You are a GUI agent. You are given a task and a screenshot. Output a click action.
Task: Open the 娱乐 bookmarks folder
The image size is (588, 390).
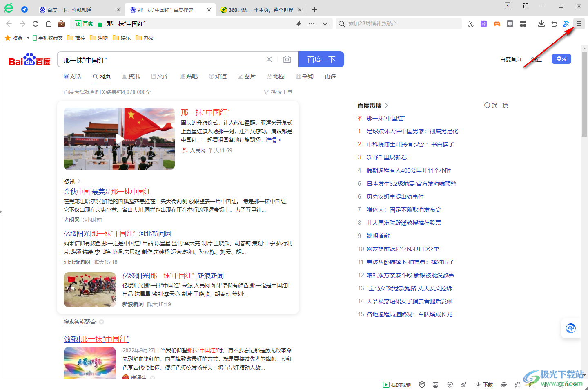pyautogui.click(x=122, y=38)
